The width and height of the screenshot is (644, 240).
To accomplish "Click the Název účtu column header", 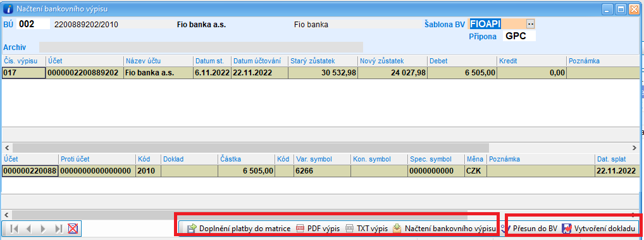I will click(159, 61).
